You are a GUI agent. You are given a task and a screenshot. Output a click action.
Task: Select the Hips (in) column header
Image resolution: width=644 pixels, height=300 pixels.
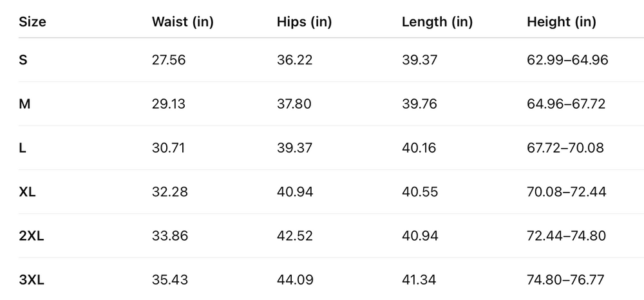click(x=304, y=22)
